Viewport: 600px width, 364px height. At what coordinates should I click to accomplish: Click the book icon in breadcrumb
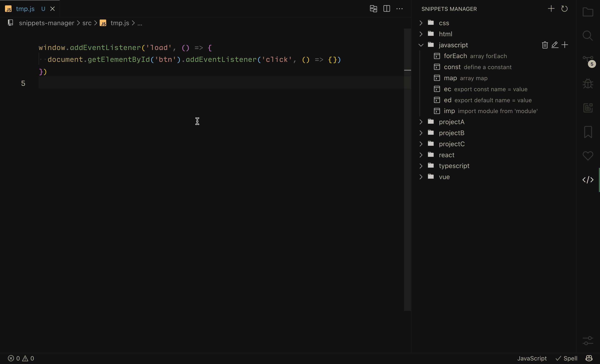pos(10,23)
